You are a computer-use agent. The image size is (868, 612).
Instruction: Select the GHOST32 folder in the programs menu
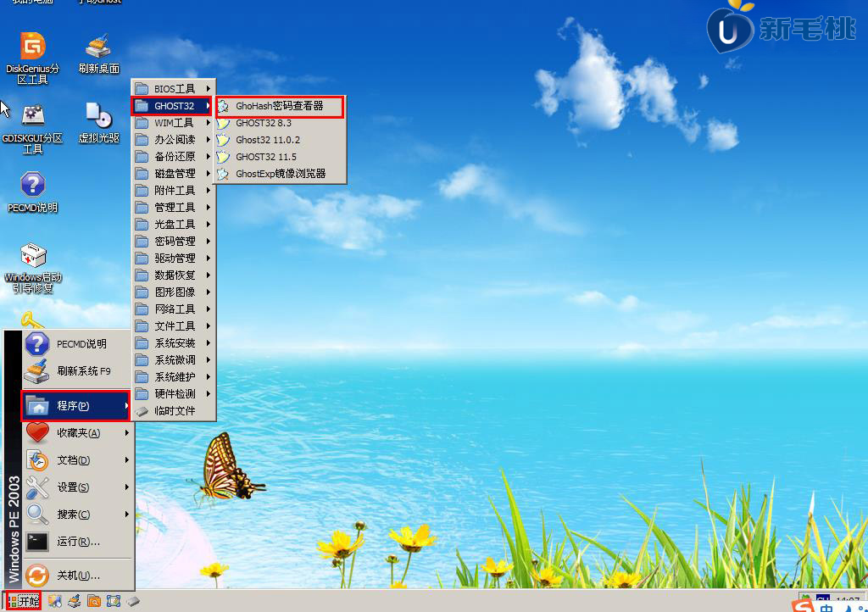(173, 106)
